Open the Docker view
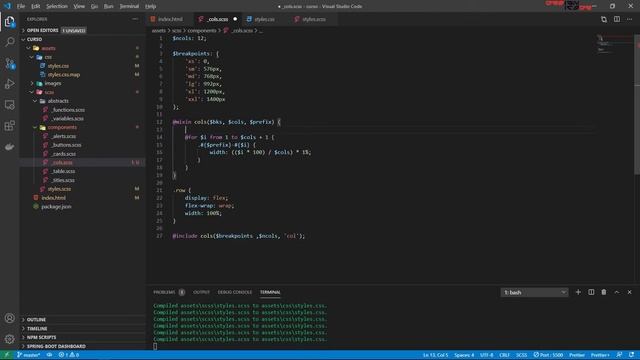 click(9, 147)
